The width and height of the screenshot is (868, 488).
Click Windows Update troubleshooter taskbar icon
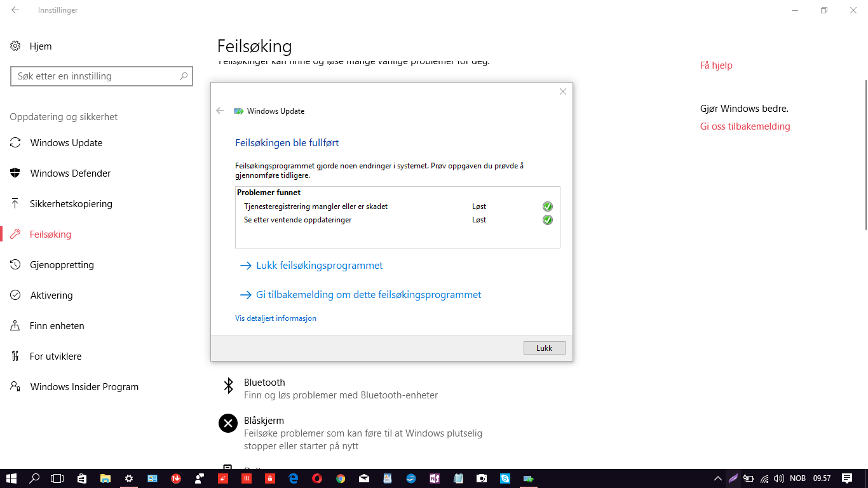[x=529, y=478]
